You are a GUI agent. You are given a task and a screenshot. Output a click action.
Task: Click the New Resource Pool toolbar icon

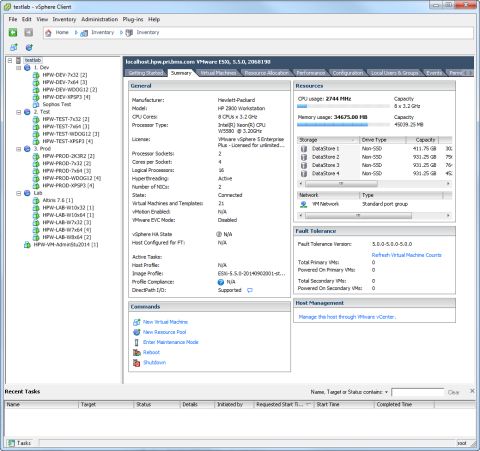click(x=29, y=47)
